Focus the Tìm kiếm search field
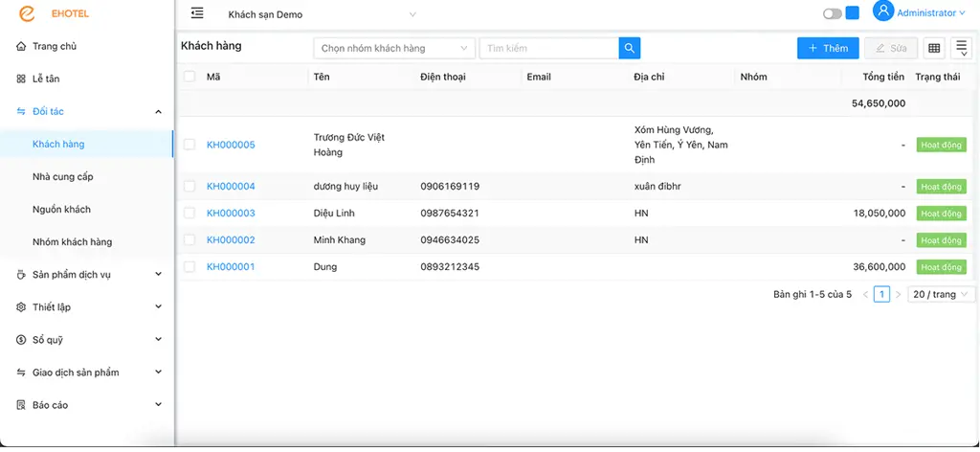 pyautogui.click(x=548, y=48)
